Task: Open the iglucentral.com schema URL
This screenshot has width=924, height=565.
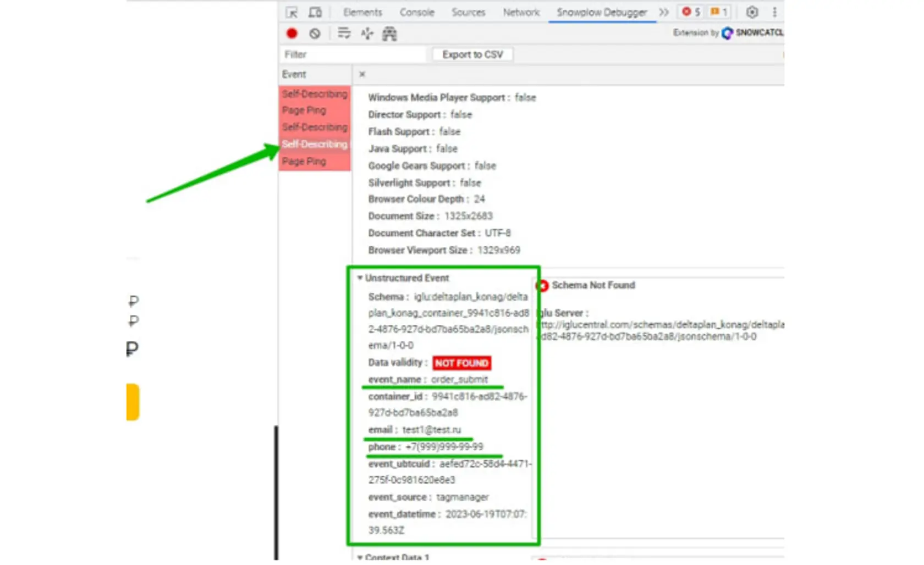Action: click(x=660, y=330)
